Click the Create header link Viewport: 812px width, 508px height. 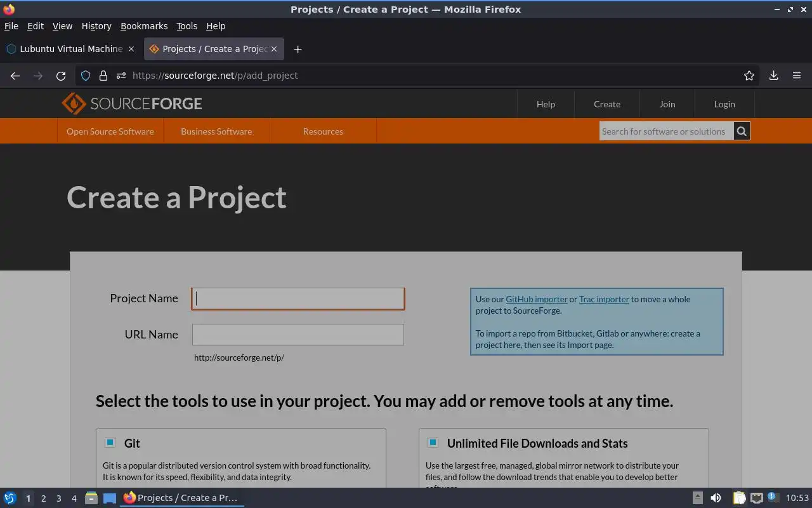pos(607,104)
